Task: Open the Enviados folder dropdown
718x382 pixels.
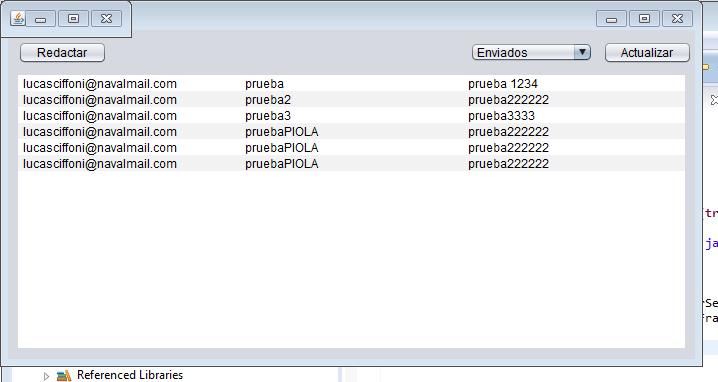Action: click(531, 53)
